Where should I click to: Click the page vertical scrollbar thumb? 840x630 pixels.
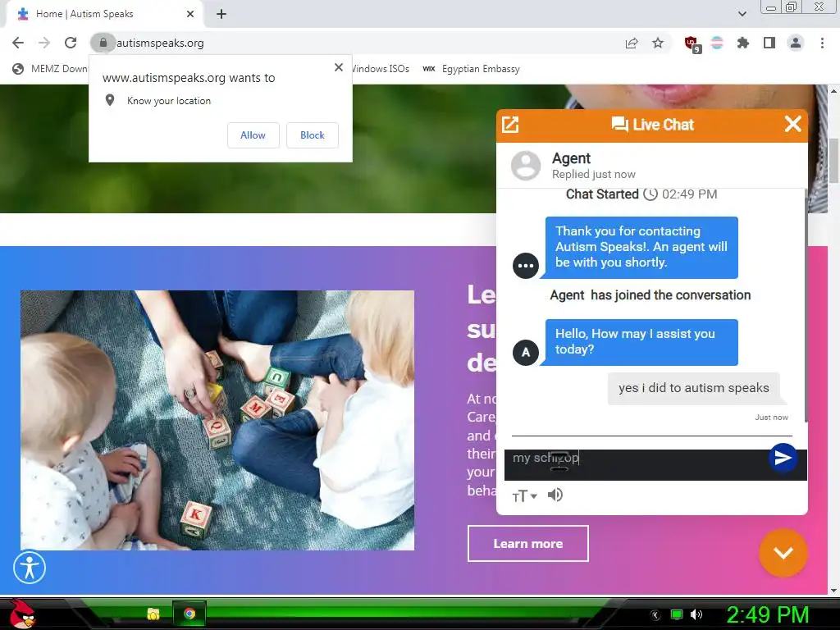click(833, 161)
